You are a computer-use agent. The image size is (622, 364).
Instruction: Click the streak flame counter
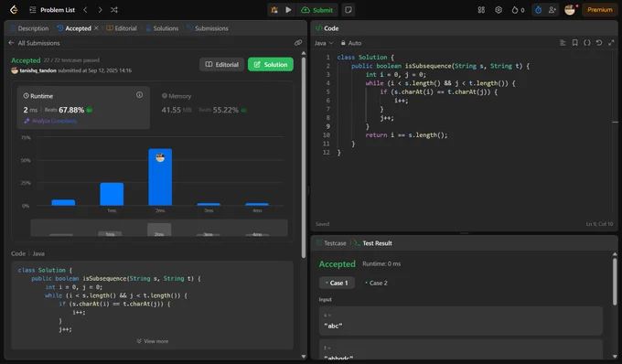[518, 10]
